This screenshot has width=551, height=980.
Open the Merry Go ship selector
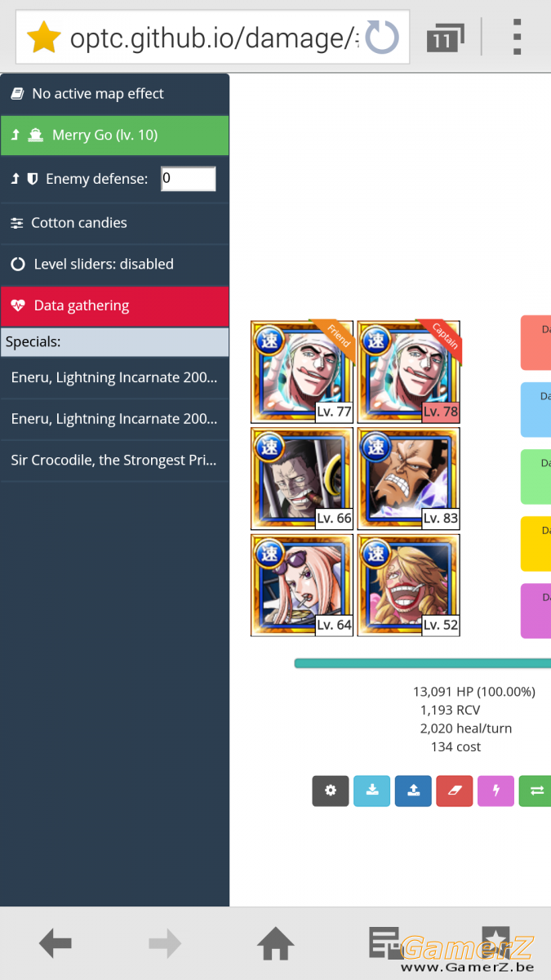tap(114, 136)
